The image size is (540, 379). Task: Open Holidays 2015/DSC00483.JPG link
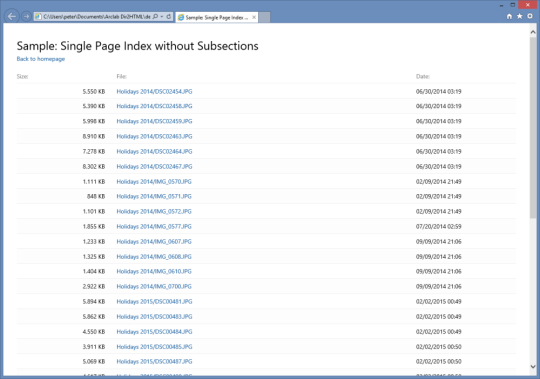pos(154,316)
